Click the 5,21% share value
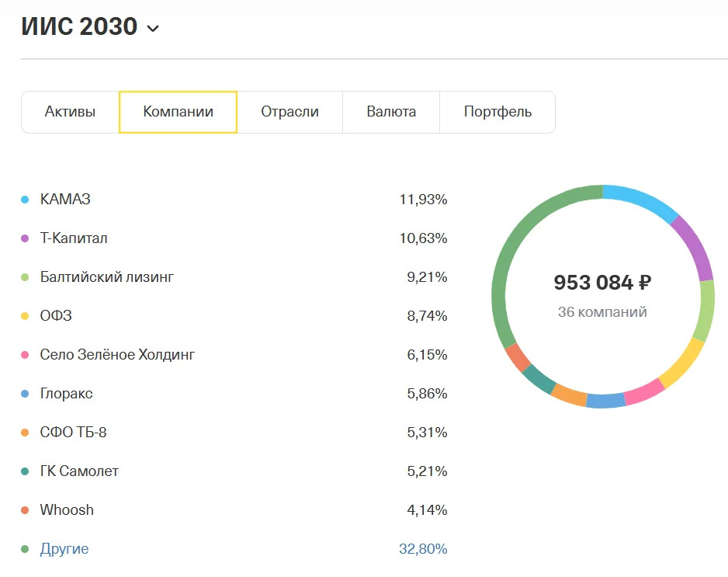The image size is (728, 577). click(x=427, y=471)
